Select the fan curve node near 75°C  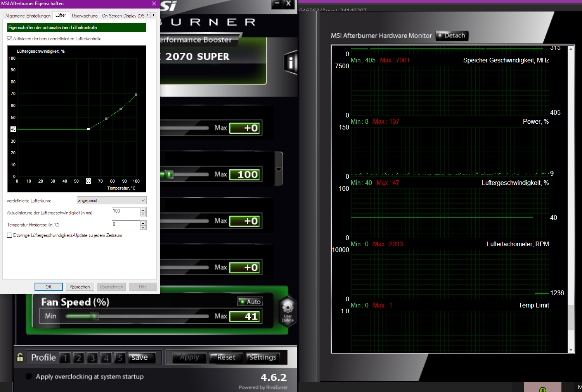pyautogui.click(x=106, y=119)
